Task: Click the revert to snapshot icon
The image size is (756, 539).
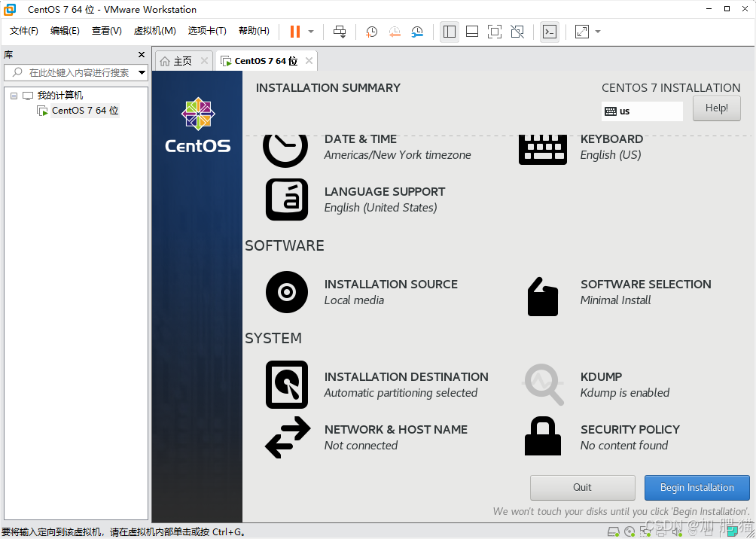Action: click(x=395, y=32)
